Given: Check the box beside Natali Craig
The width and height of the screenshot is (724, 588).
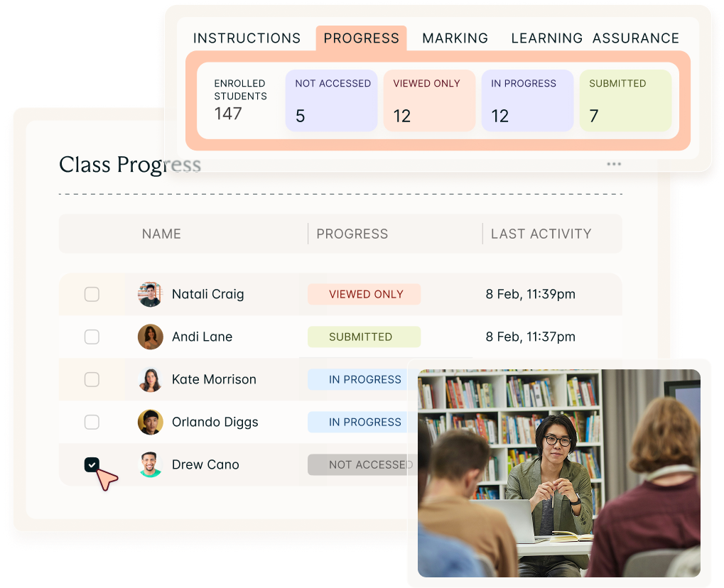Looking at the screenshot, I should pyautogui.click(x=92, y=294).
